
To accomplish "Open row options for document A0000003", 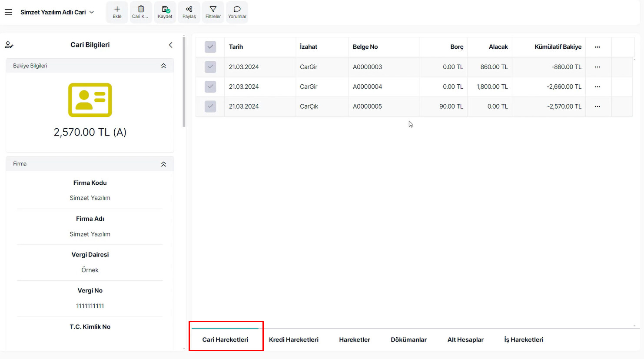I will pyautogui.click(x=598, y=67).
